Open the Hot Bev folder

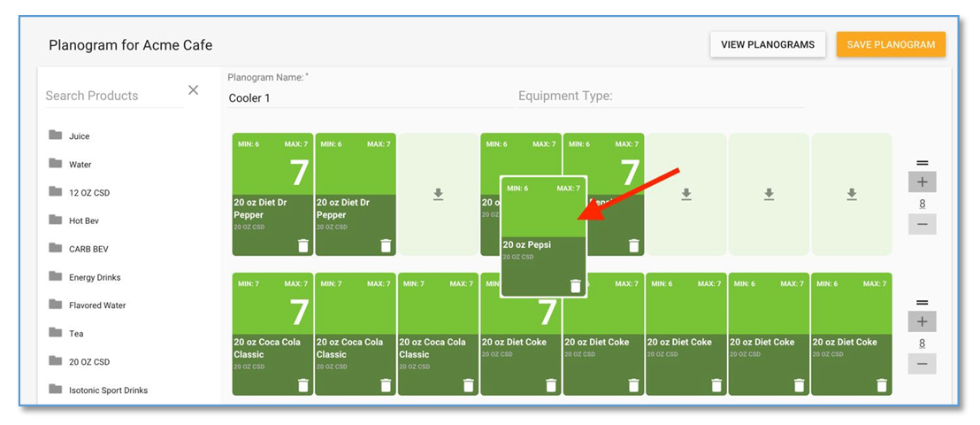(73, 220)
